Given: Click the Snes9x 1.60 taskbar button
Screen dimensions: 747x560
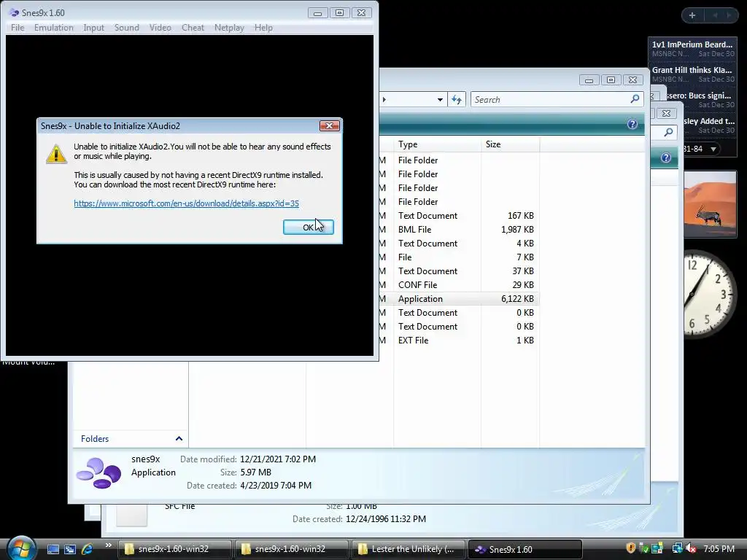Looking at the screenshot, I should point(525,549).
